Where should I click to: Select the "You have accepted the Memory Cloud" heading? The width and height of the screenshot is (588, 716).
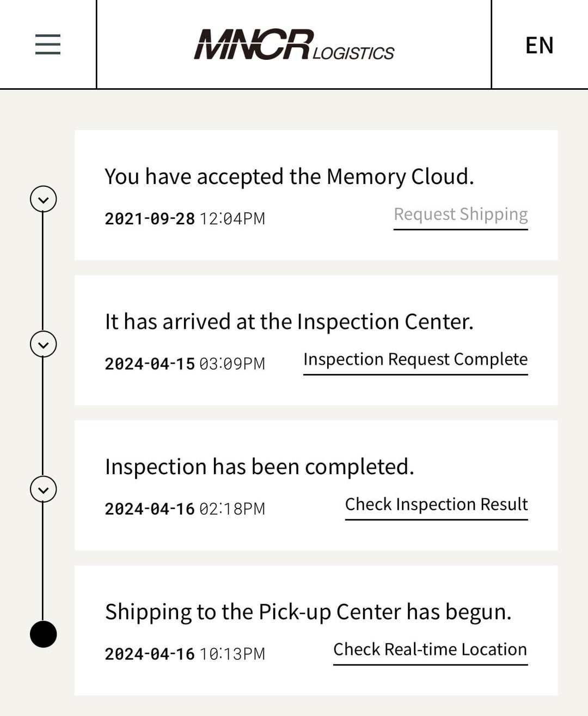coord(289,177)
